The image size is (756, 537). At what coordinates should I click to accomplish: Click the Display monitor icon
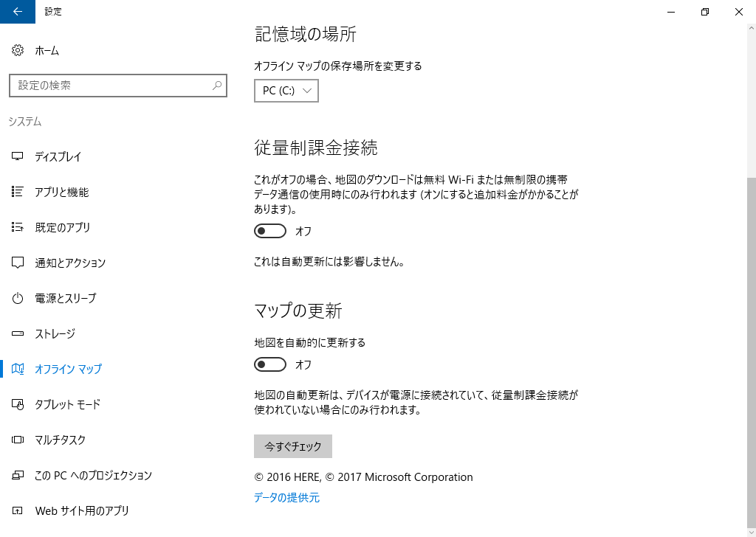18,157
